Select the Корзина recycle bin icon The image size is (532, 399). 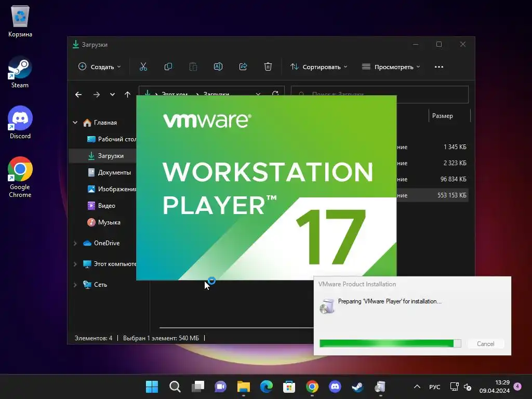pos(20,20)
